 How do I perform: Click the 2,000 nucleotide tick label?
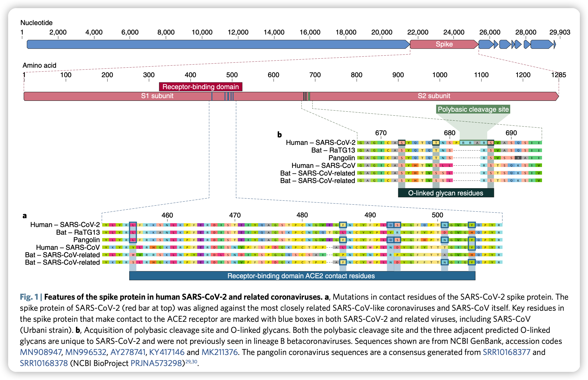(58, 32)
